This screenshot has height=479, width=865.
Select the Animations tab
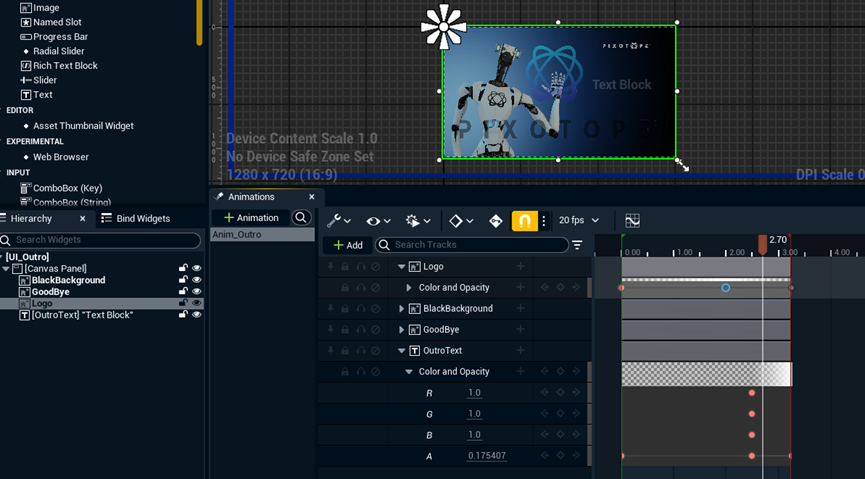click(x=250, y=197)
